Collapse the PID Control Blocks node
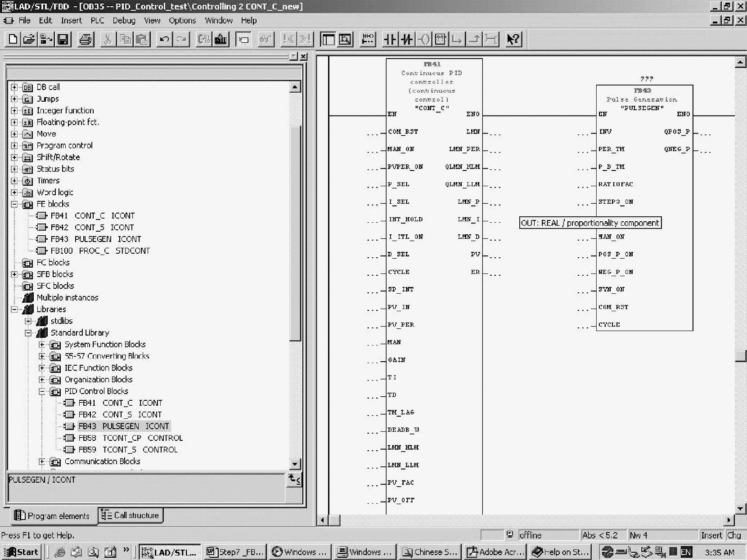Image resolution: width=747 pixels, height=560 pixels. 42,391
